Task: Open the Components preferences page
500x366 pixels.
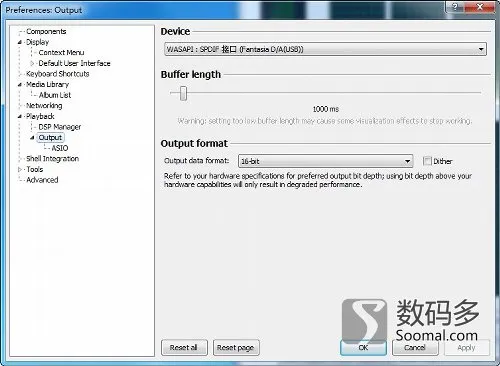Action: point(46,31)
